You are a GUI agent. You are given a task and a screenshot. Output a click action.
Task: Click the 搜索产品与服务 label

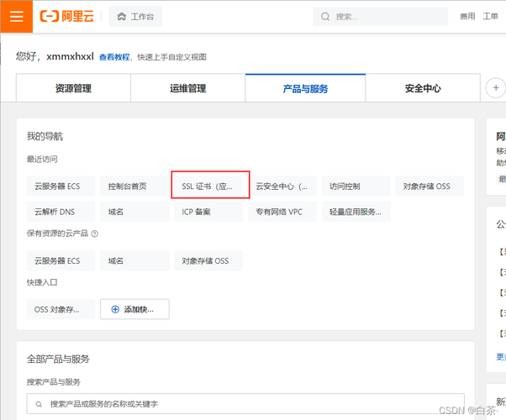(x=54, y=382)
